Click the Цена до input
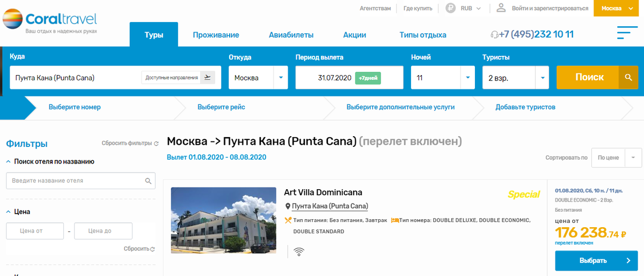644x276 pixels. pyautogui.click(x=103, y=231)
